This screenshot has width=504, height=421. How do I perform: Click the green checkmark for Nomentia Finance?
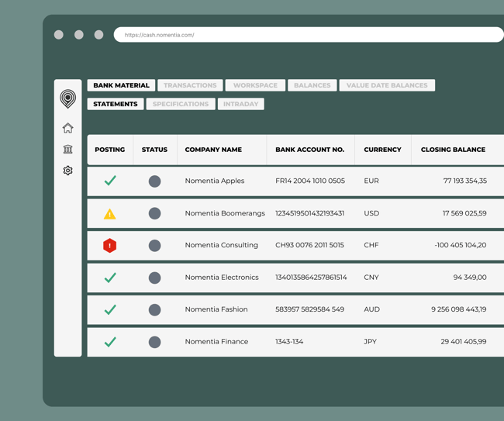click(110, 342)
